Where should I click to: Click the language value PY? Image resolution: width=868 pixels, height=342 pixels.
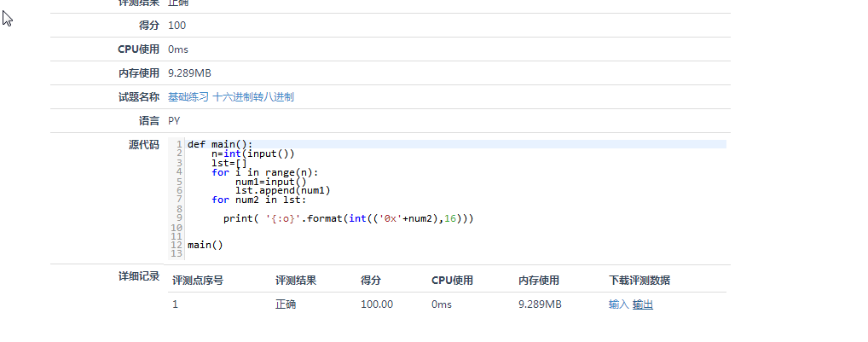[174, 120]
